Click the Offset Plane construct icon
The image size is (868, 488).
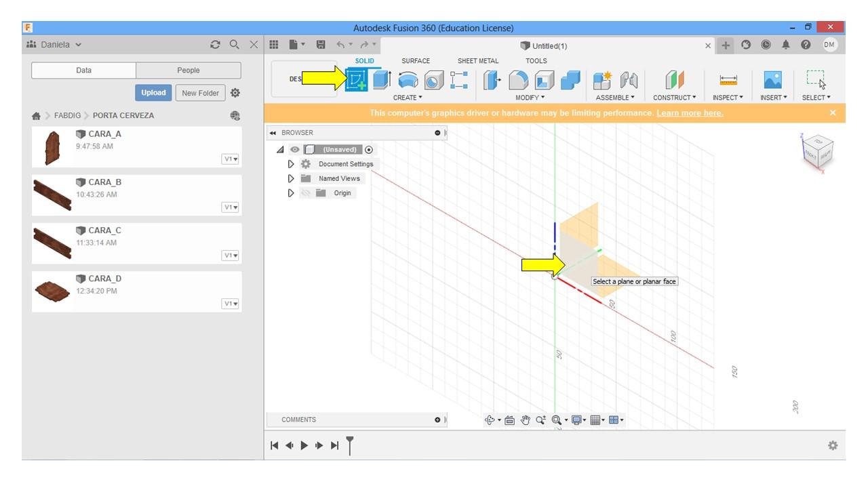click(x=674, y=81)
